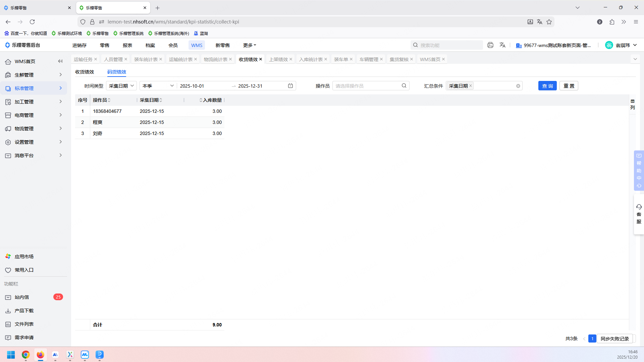Open the 帮助中心 help panel
This screenshot has width=644, height=362.
[639, 171]
